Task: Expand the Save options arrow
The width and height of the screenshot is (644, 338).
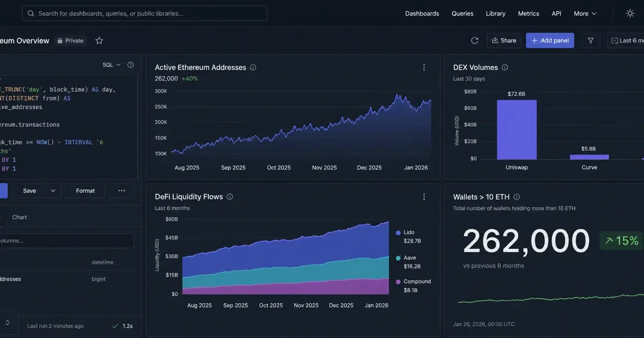Action: 54,190
